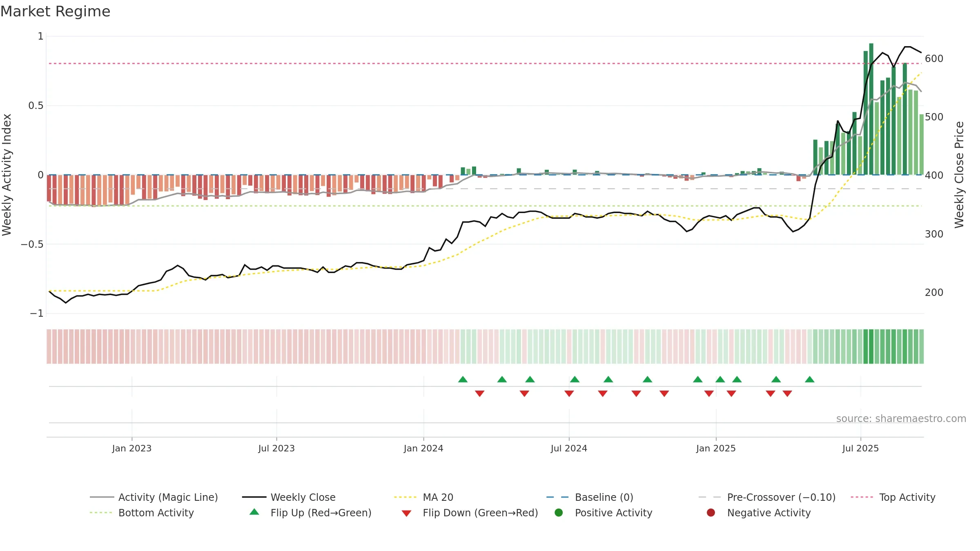Click the source: sharemaestro.com text
This screenshot has height=551, width=980.
point(901,419)
